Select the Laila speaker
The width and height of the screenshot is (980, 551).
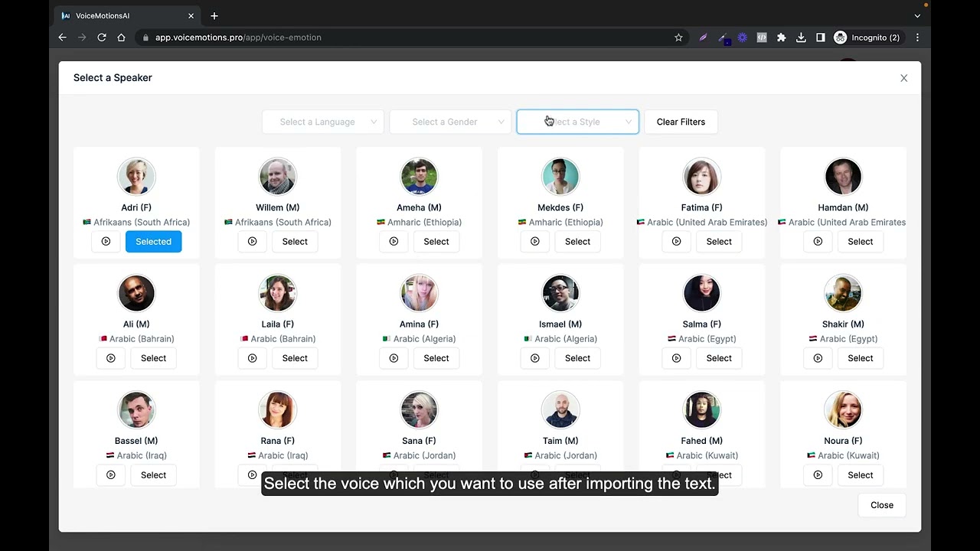click(295, 358)
